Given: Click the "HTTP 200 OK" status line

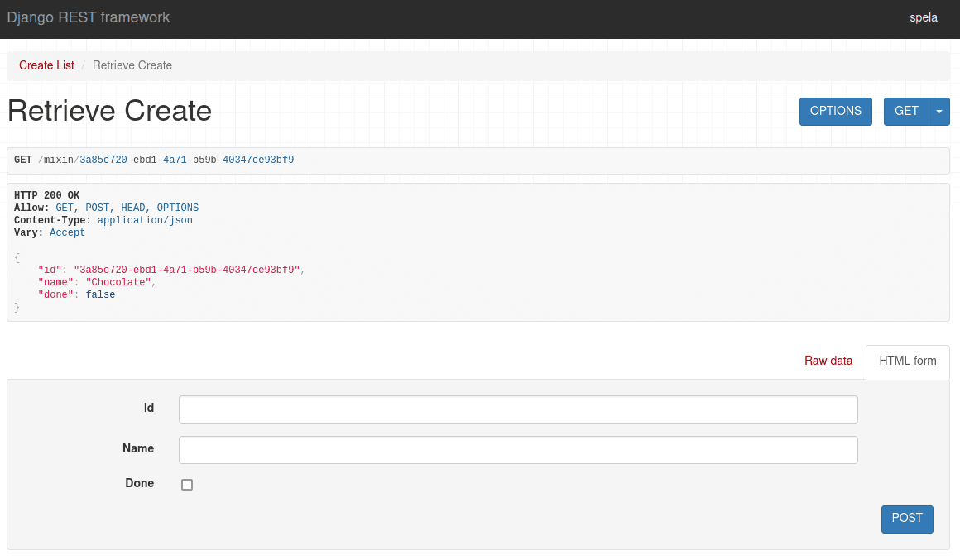Looking at the screenshot, I should point(47,195).
